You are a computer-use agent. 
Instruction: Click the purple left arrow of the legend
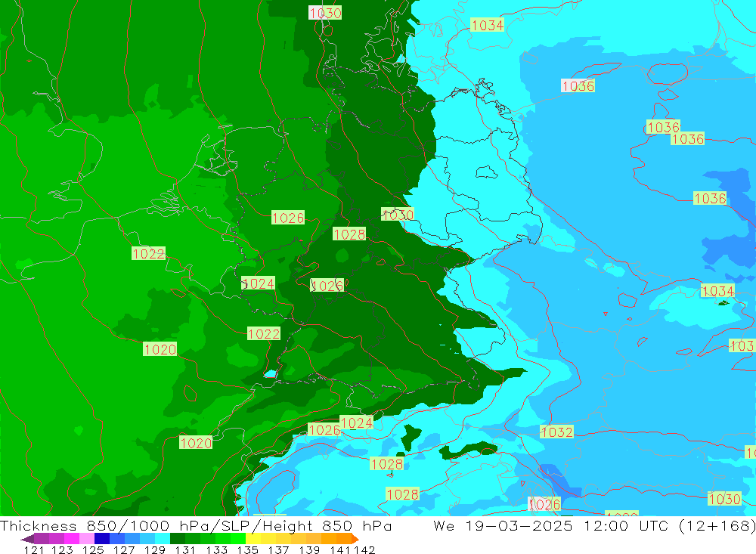click(26, 539)
